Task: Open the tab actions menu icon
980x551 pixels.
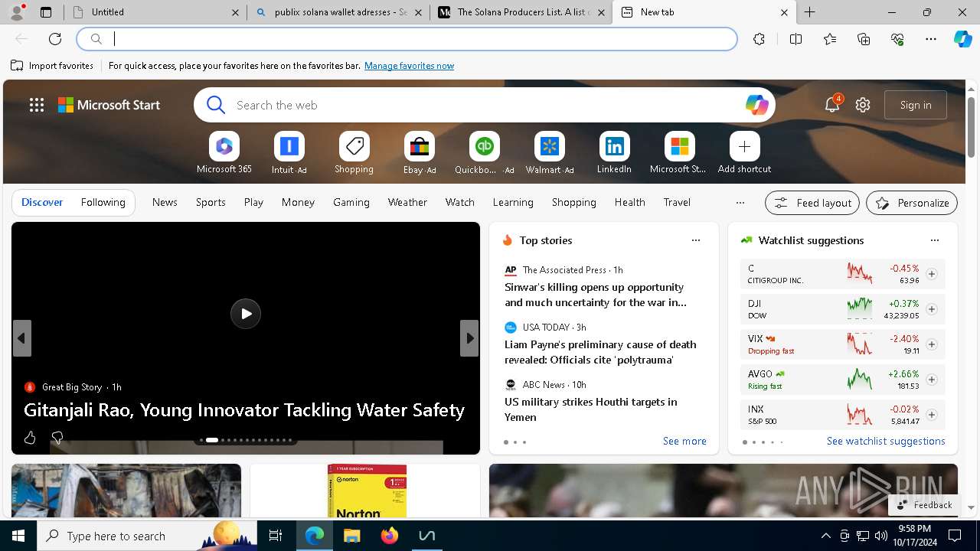Action: (x=46, y=12)
